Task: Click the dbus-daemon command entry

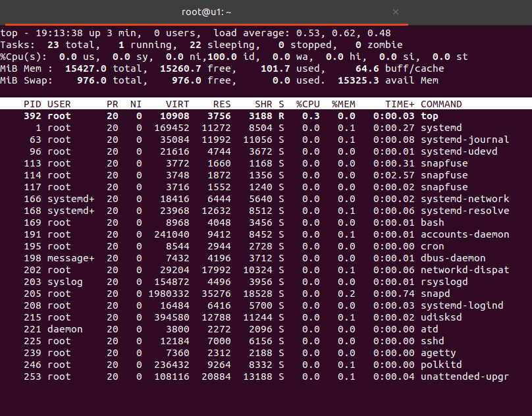Action: point(453,258)
